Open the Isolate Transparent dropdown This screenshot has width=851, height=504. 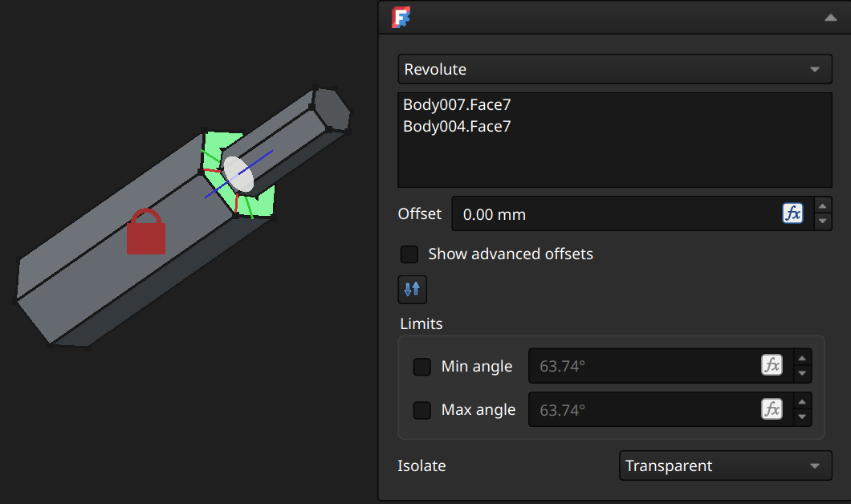coord(726,465)
